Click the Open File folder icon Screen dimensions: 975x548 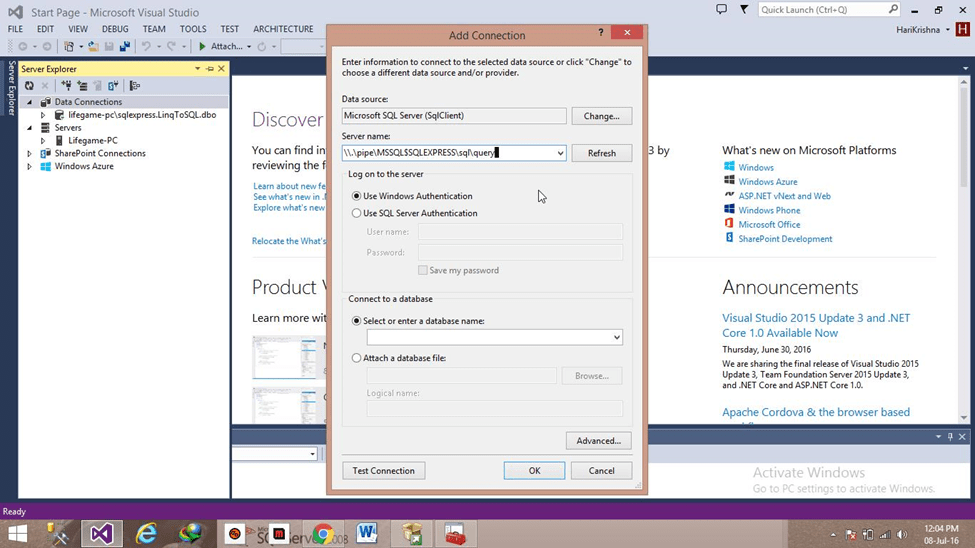click(x=93, y=47)
